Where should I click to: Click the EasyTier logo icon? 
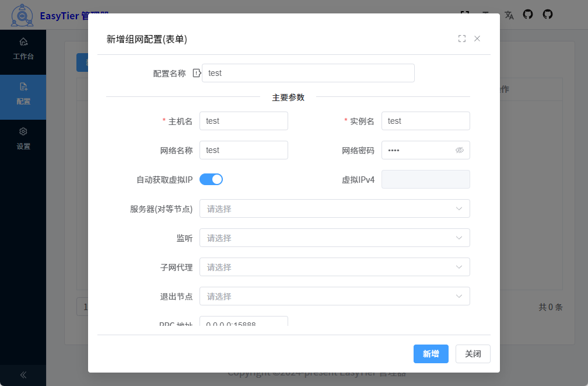point(22,15)
